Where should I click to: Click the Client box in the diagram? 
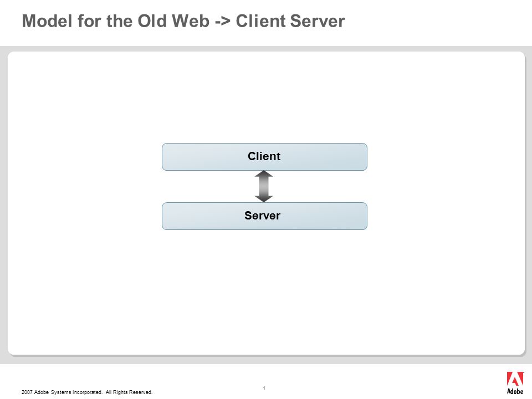[x=264, y=157]
